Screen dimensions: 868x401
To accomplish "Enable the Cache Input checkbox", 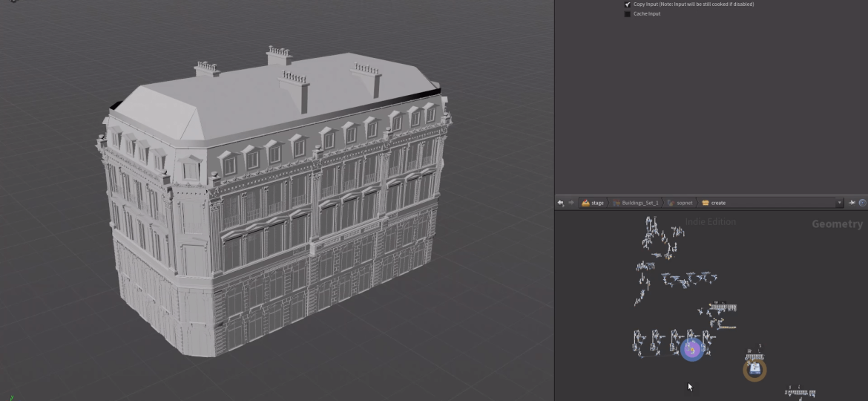I will [x=628, y=14].
